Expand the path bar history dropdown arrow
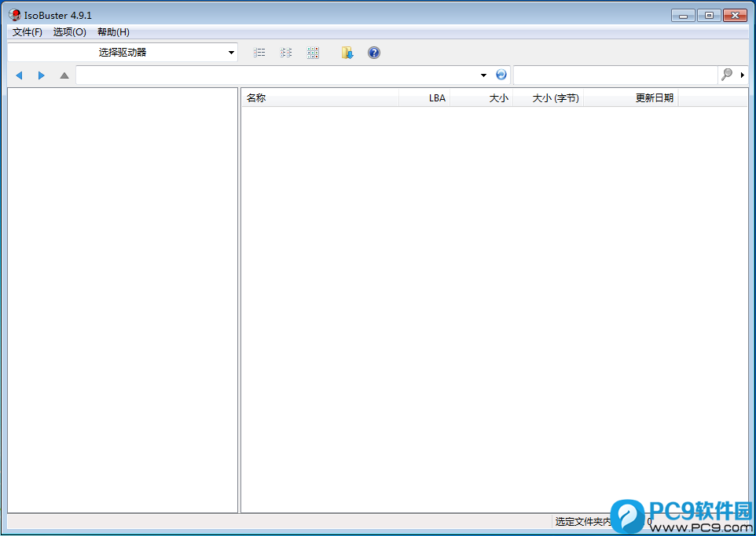Viewport: 756px width, 536px height. pos(483,75)
